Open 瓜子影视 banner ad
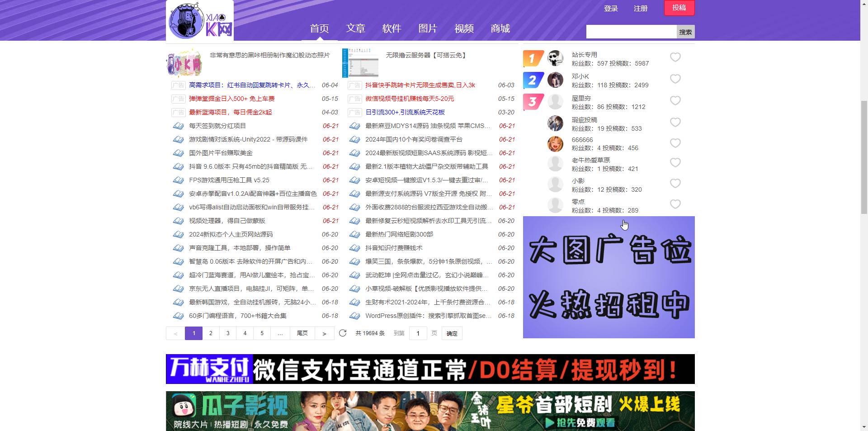Viewport: 868px width, 431px height. coord(430,411)
